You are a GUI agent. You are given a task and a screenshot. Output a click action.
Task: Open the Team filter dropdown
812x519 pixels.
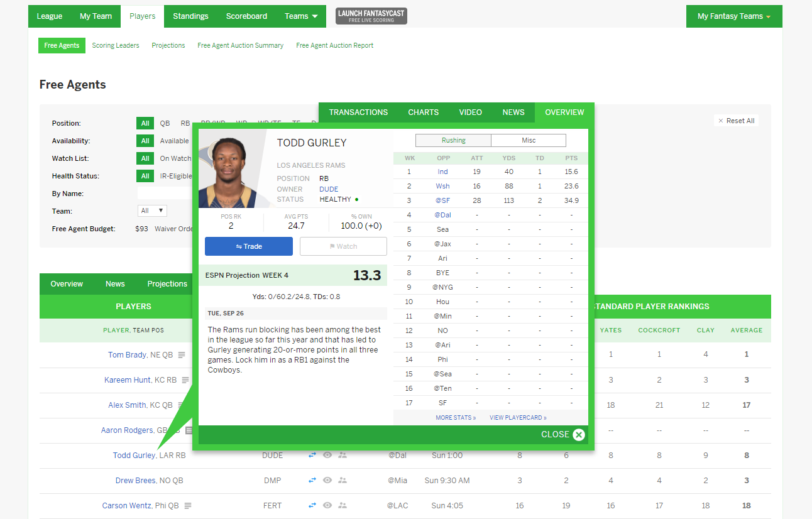[152, 210]
